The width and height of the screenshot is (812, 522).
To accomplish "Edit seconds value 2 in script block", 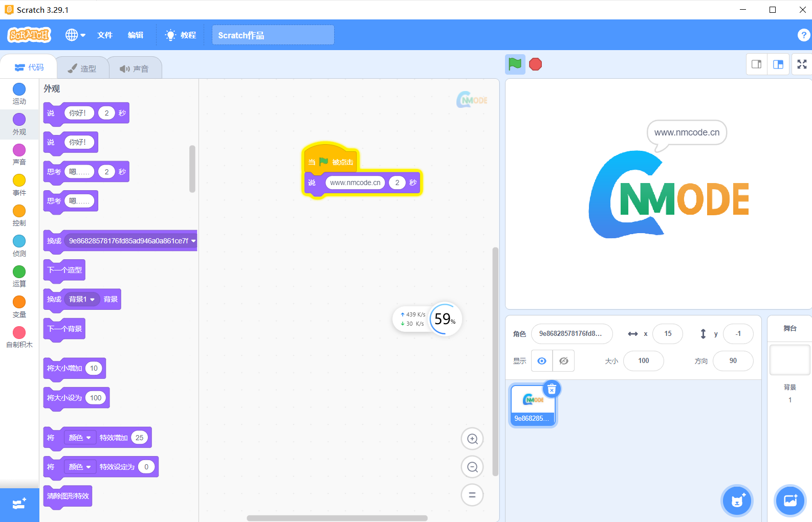I will [x=397, y=183].
